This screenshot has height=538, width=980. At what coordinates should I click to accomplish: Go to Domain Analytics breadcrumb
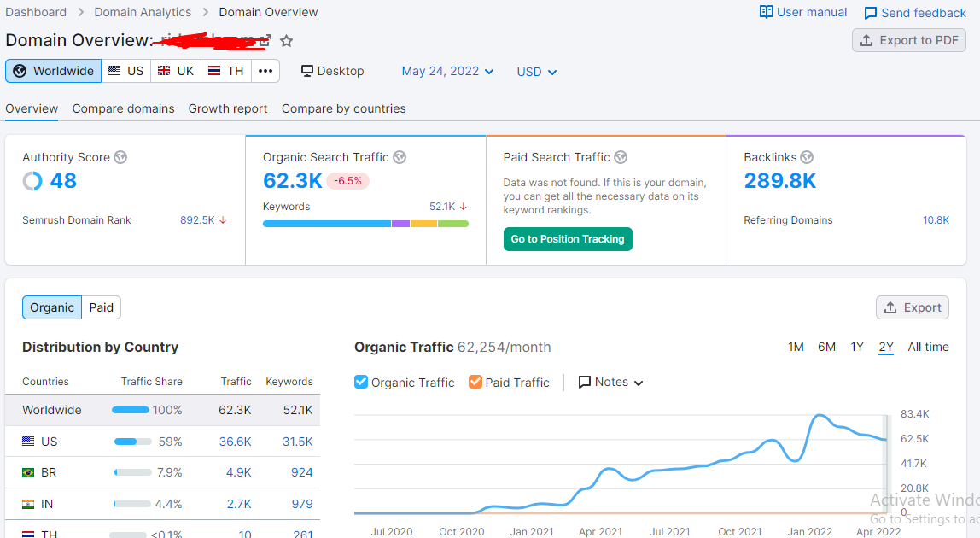[143, 12]
